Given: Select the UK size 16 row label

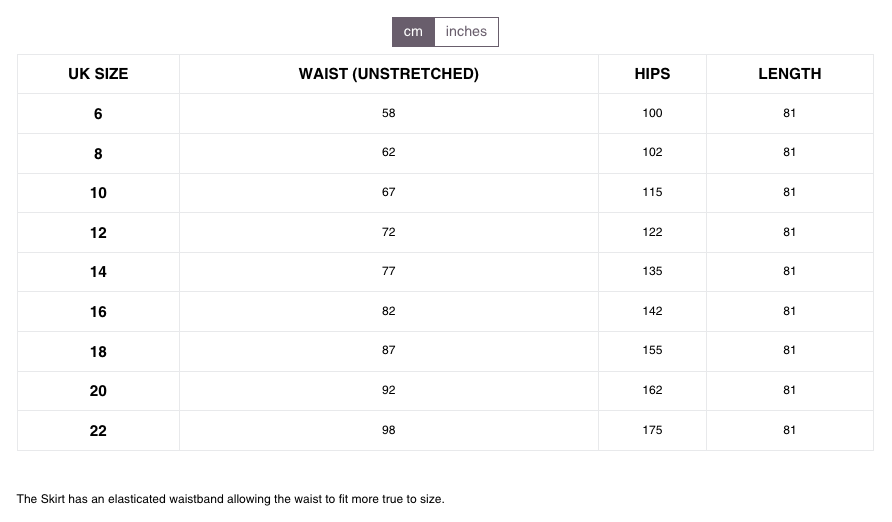Looking at the screenshot, I should click(98, 312).
